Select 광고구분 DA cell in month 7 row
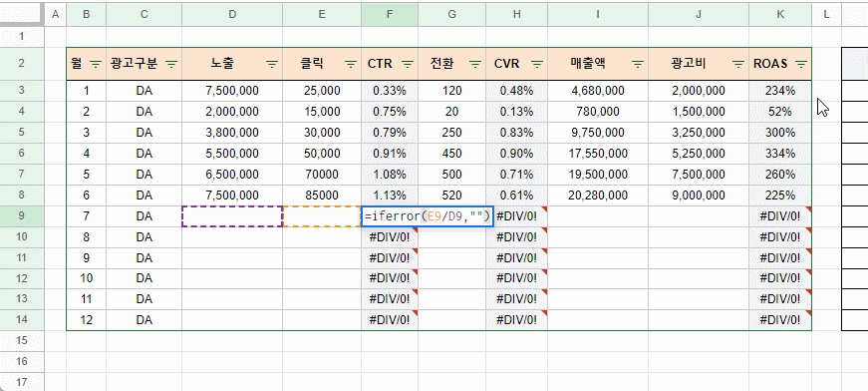 tap(144, 216)
